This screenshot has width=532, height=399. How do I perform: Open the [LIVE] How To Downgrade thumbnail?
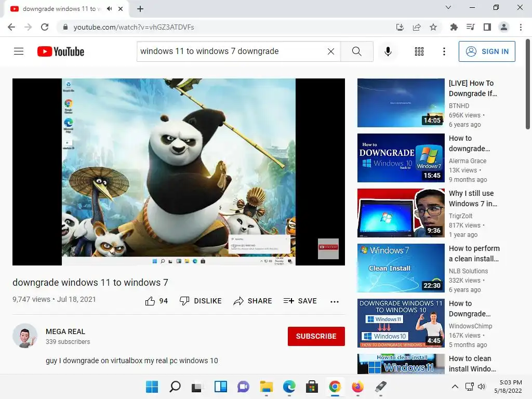coord(401,103)
